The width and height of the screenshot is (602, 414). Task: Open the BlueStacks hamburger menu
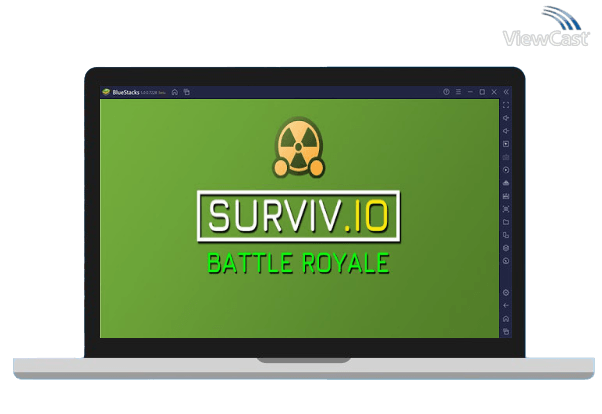[x=458, y=92]
